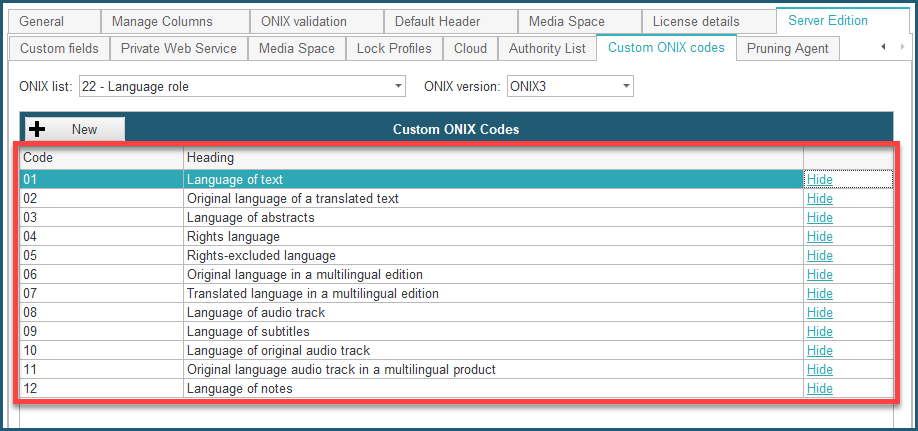The width and height of the screenshot is (918, 431).
Task: Hide the Language of subtitles code
Action: point(819,332)
